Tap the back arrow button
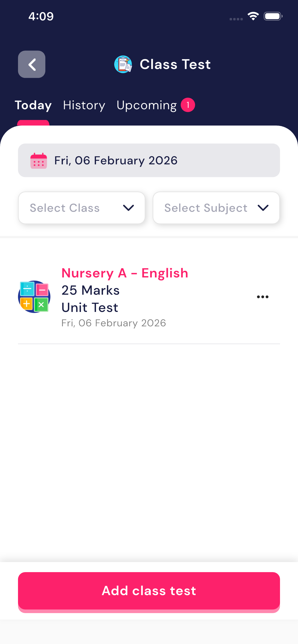 [32, 64]
